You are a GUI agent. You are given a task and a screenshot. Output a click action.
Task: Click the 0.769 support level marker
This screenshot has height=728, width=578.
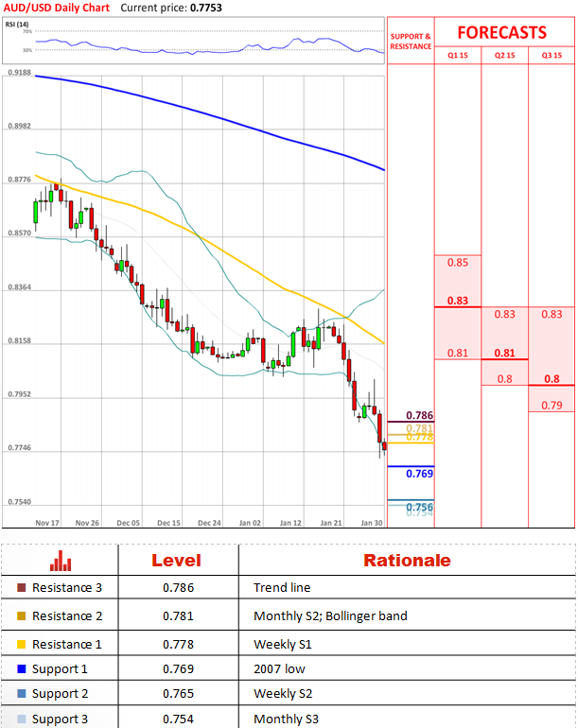point(419,474)
